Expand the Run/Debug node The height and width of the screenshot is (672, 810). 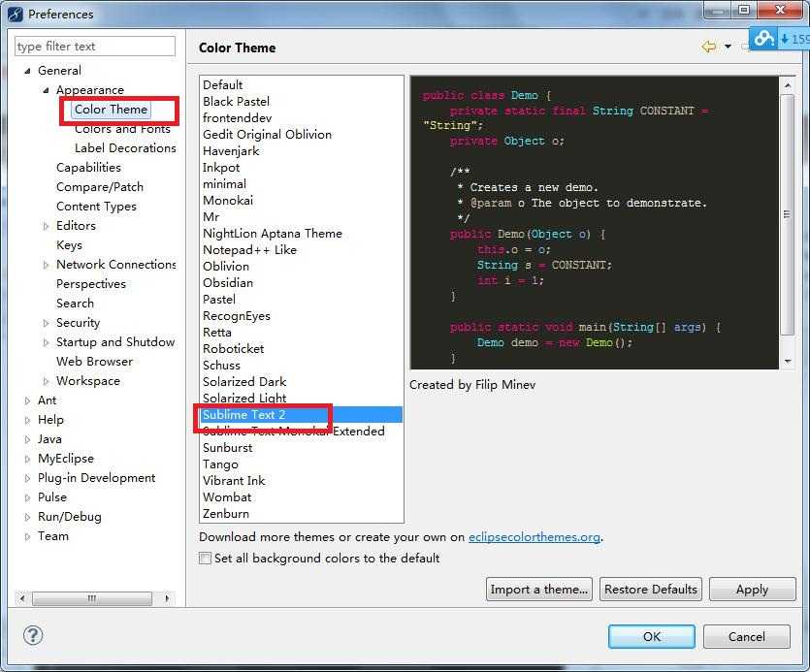(x=27, y=517)
